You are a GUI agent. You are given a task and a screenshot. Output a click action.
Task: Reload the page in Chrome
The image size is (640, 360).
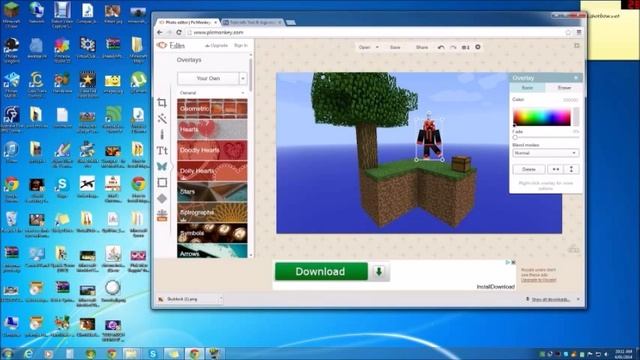coord(179,32)
